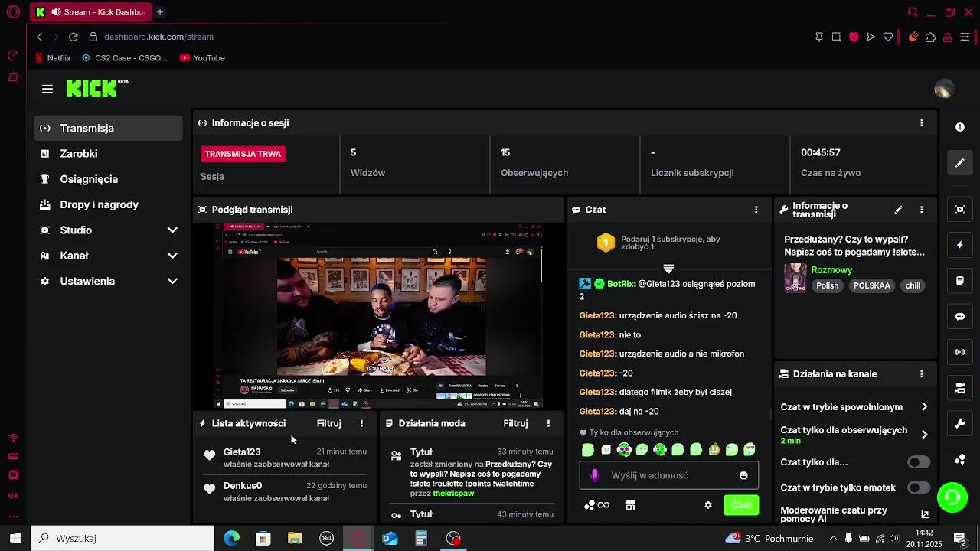Edit stream info with the pencil icon
This screenshot has width=980, height=551.
[x=899, y=209]
